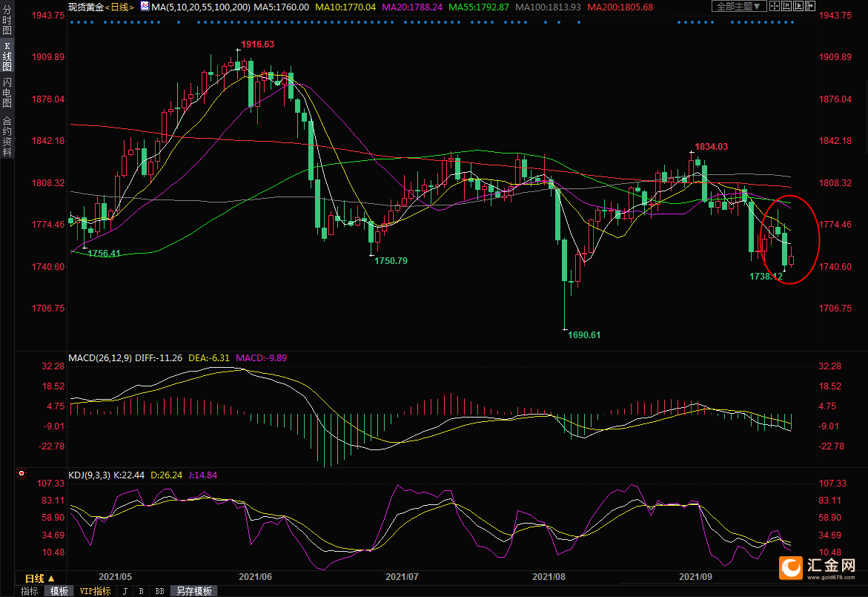Open the VIP指标 tab
Screen dimensions: 868x597
point(95,592)
